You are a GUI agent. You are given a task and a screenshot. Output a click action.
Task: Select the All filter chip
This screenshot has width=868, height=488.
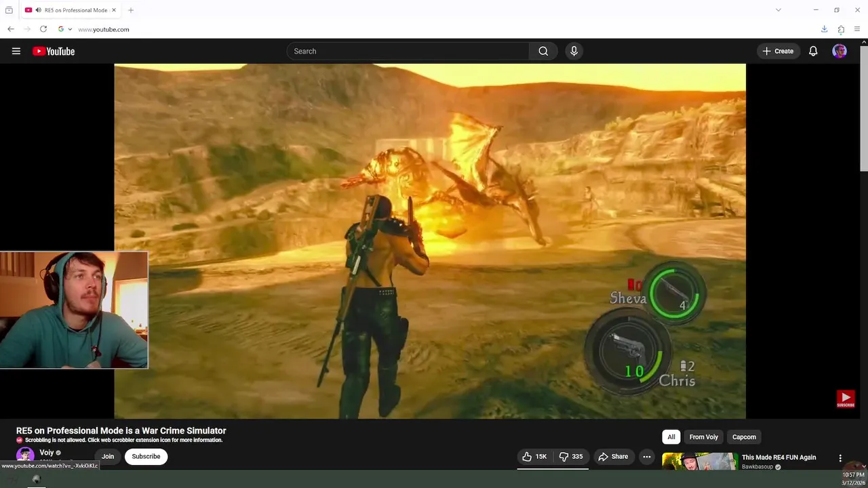tap(671, 437)
